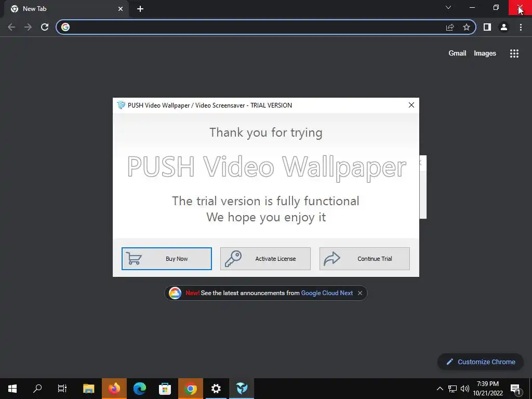Image resolution: width=532 pixels, height=399 pixels.
Task: Dismiss Google Cloud Next announcement
Action: [x=360, y=293]
